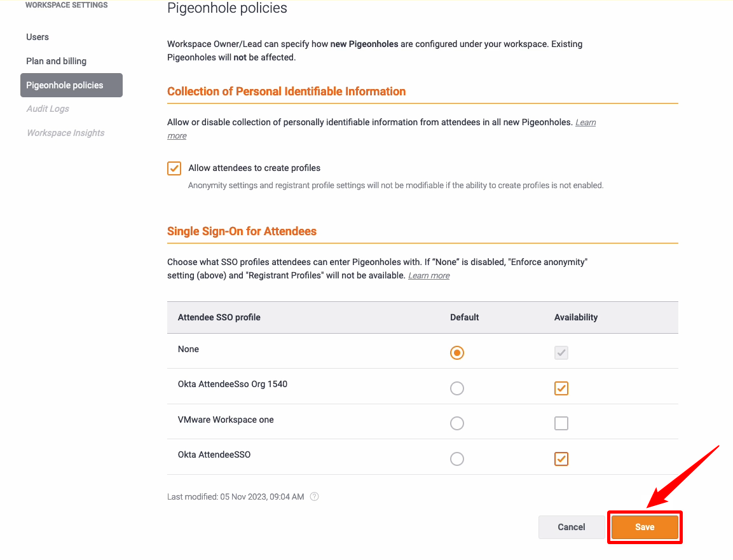Click the Attendee SSO profile column header
Screen dimensions: 733x560
[x=219, y=317]
